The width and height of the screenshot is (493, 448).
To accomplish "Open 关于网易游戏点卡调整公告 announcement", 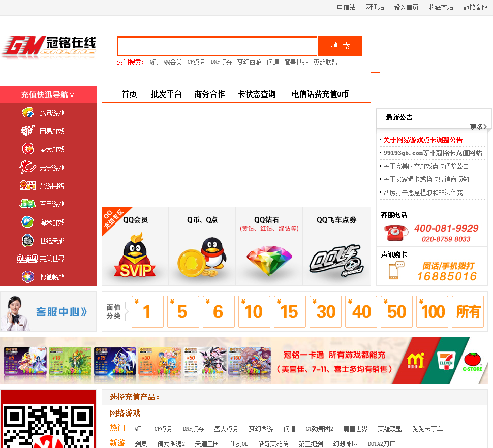I will (x=423, y=140).
